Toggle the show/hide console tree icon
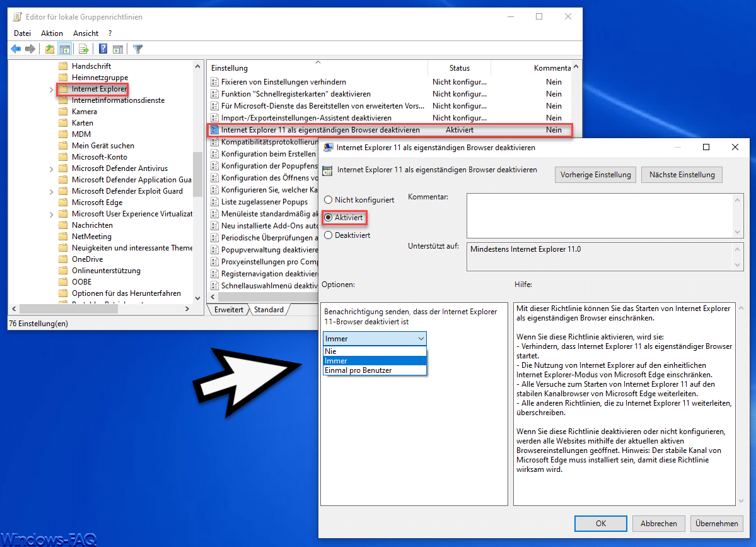 pos(64,49)
